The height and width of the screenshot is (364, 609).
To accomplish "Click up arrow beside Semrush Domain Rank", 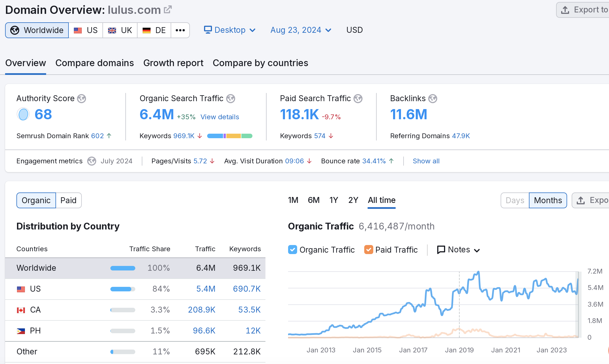I will [x=109, y=136].
